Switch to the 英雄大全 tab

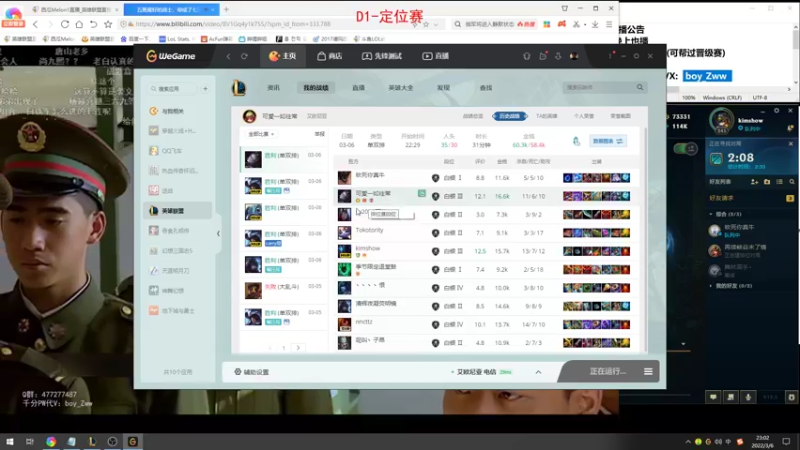(x=401, y=88)
